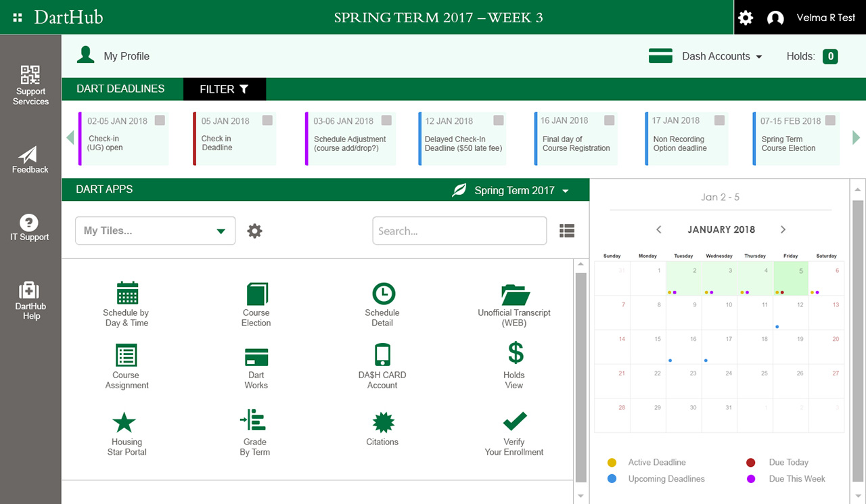Screen dimensions: 866x504
Task: Launch the Schedule Detail clock icon
Action: click(383, 294)
